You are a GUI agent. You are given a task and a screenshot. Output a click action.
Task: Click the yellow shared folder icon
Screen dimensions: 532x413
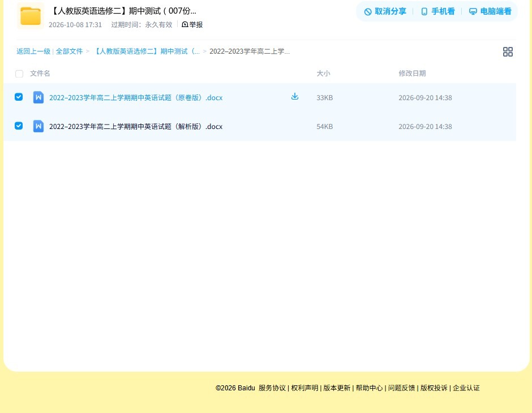coord(30,16)
